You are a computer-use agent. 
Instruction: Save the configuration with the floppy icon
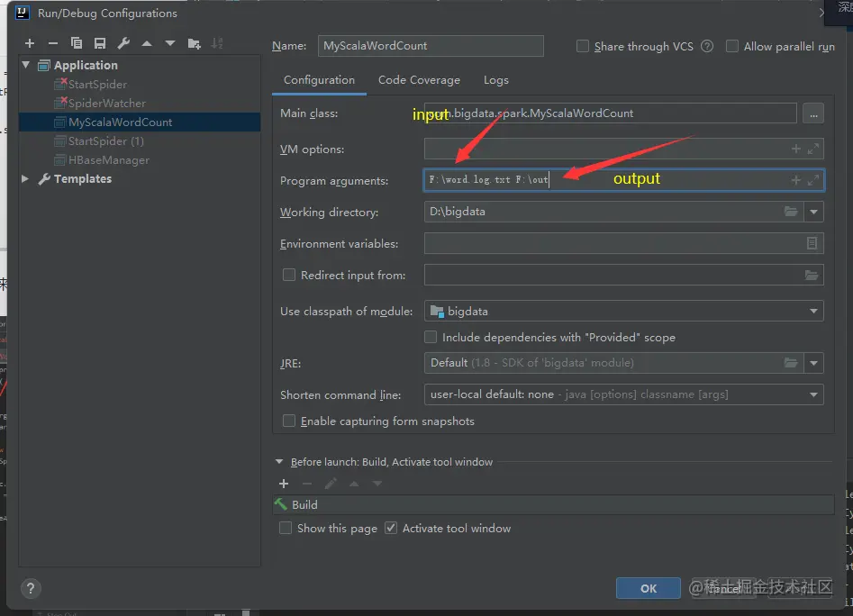point(100,43)
